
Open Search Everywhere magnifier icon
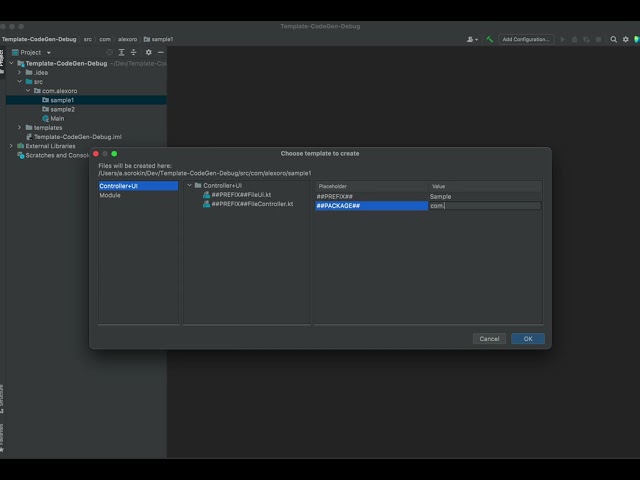pos(613,39)
